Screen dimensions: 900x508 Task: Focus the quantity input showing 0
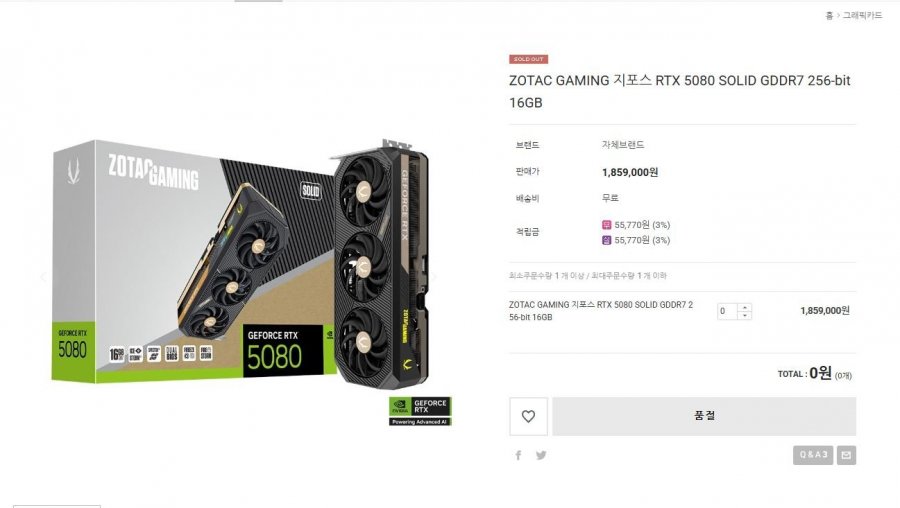727,311
